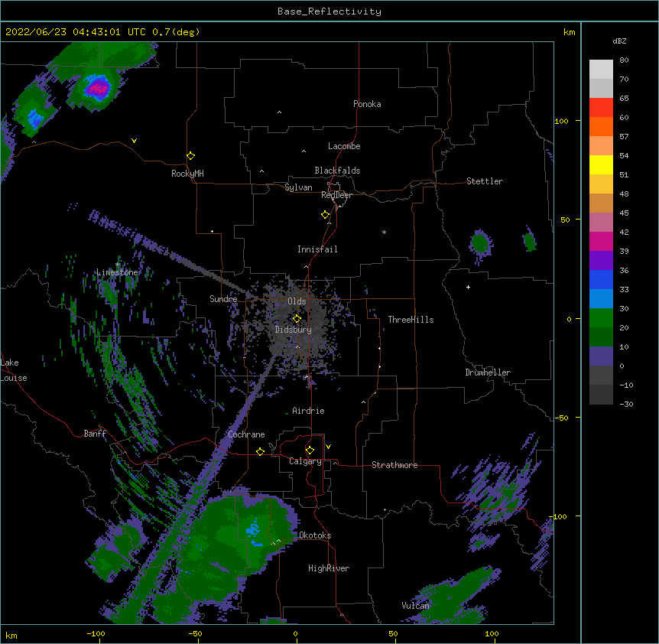Select the red 65 dBZ legend swatch
Viewport: 659px width, 644px height.
(601, 108)
